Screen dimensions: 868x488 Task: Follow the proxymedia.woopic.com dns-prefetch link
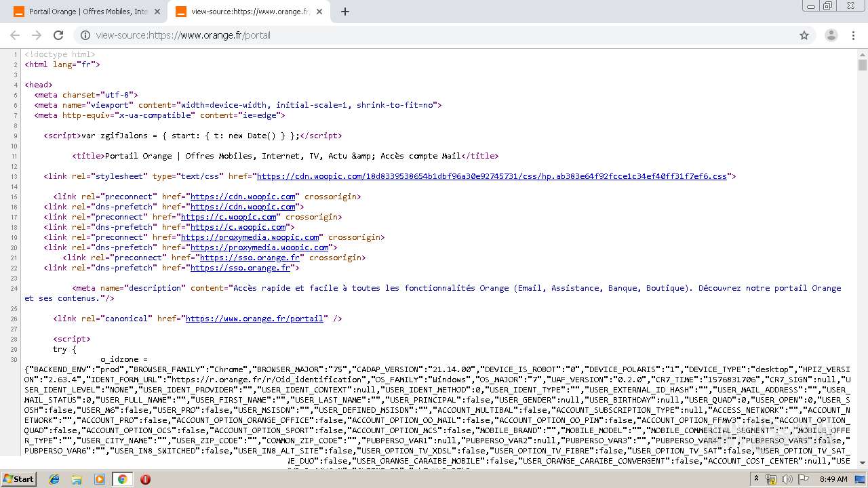pyautogui.click(x=259, y=247)
